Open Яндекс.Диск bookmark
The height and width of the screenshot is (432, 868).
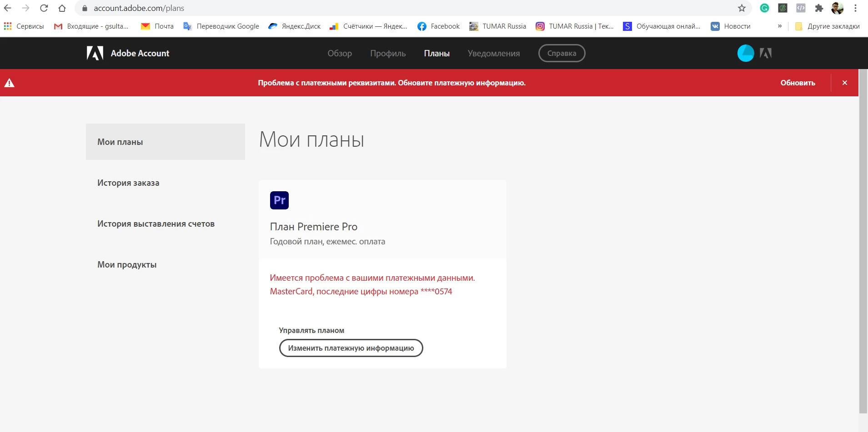pyautogui.click(x=295, y=26)
